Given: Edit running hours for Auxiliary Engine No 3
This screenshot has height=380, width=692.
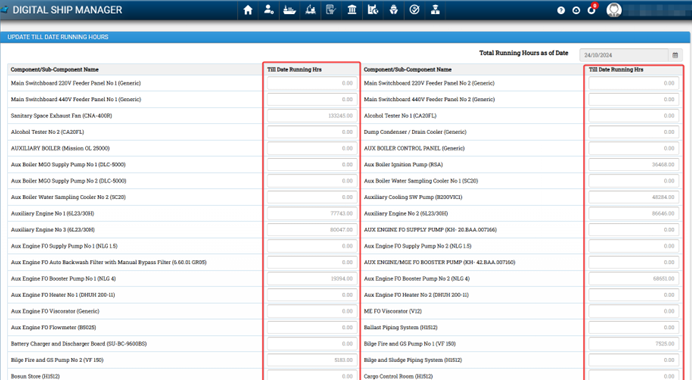Looking at the screenshot, I should pyautogui.click(x=312, y=230).
